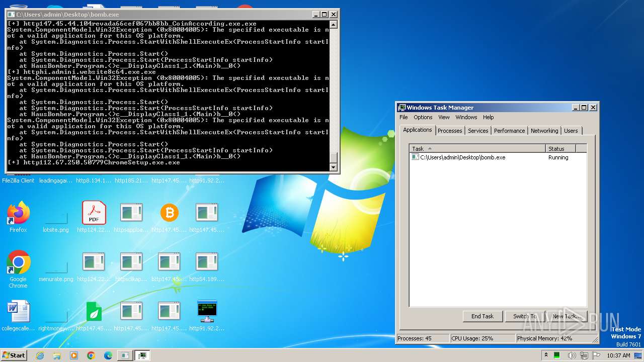The height and width of the screenshot is (362, 644).
Task: Switch to the Users tab
Action: 571,131
